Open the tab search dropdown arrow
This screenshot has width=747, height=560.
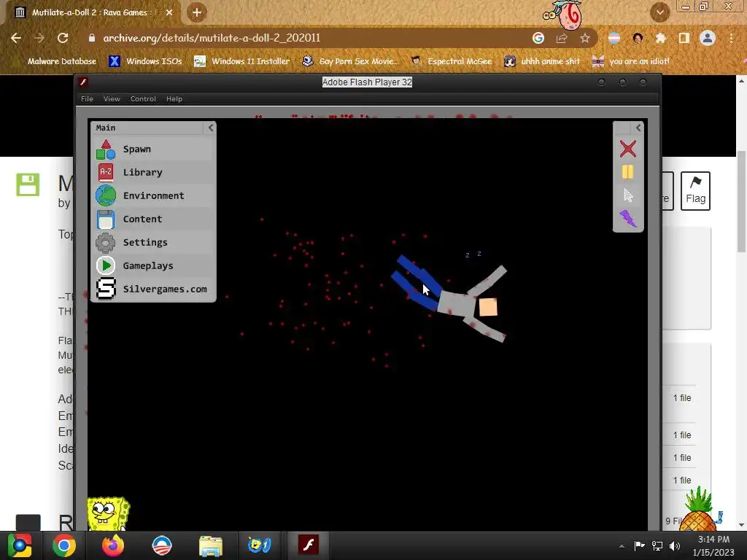click(659, 12)
